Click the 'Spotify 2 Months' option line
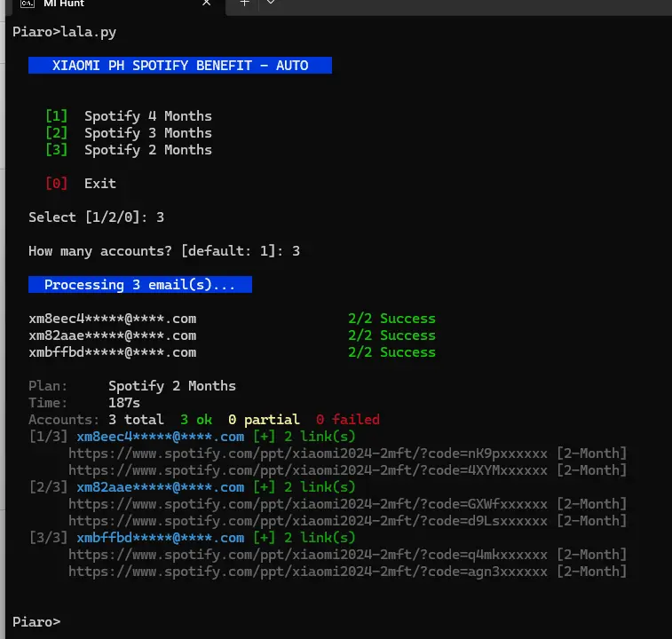The height and width of the screenshot is (639, 672). pos(129,150)
